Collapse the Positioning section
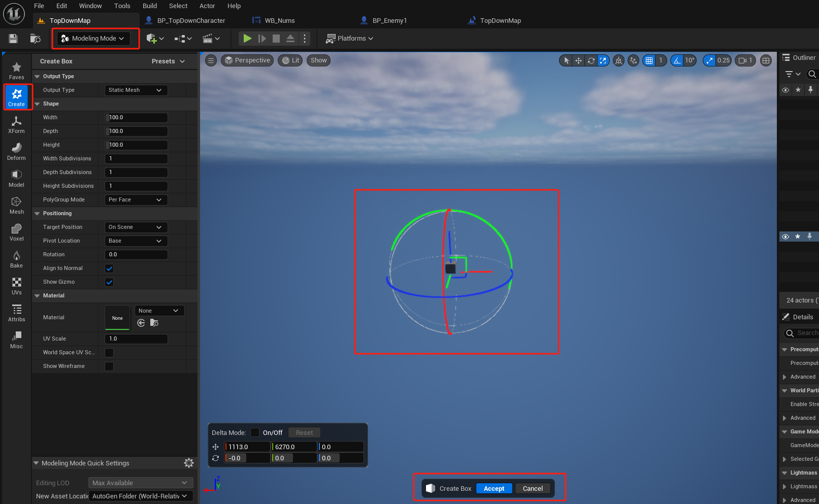Image resolution: width=819 pixels, height=504 pixels. [37, 213]
